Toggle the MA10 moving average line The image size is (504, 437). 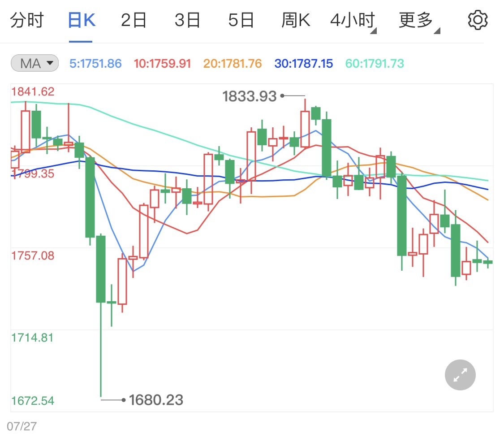tap(162, 63)
